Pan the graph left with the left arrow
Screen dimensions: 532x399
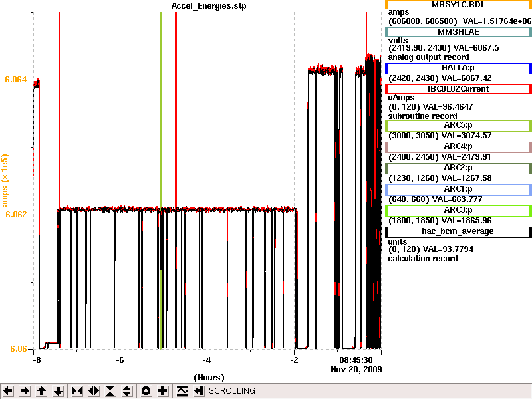tap(8, 391)
